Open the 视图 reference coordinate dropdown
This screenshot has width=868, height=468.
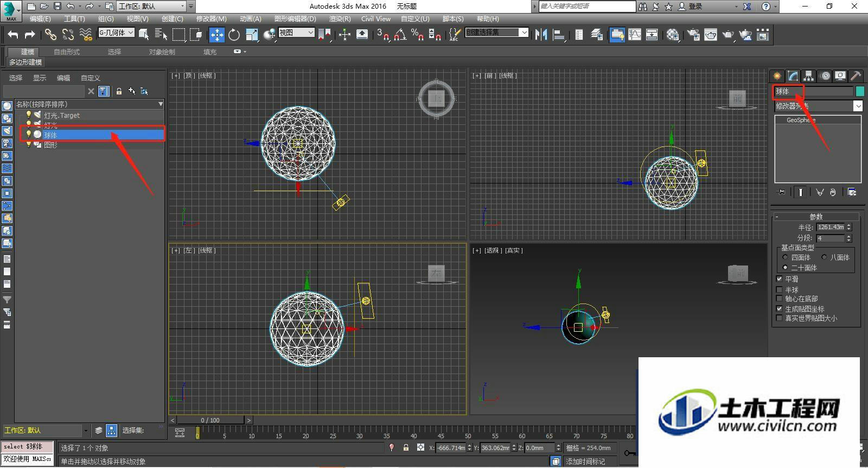tap(297, 33)
